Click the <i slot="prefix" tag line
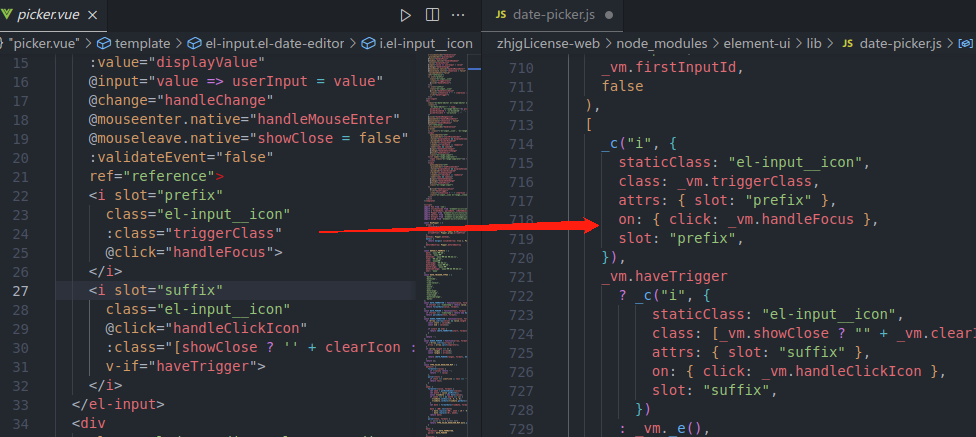Viewport: 976px width, 437px height. tap(156, 195)
